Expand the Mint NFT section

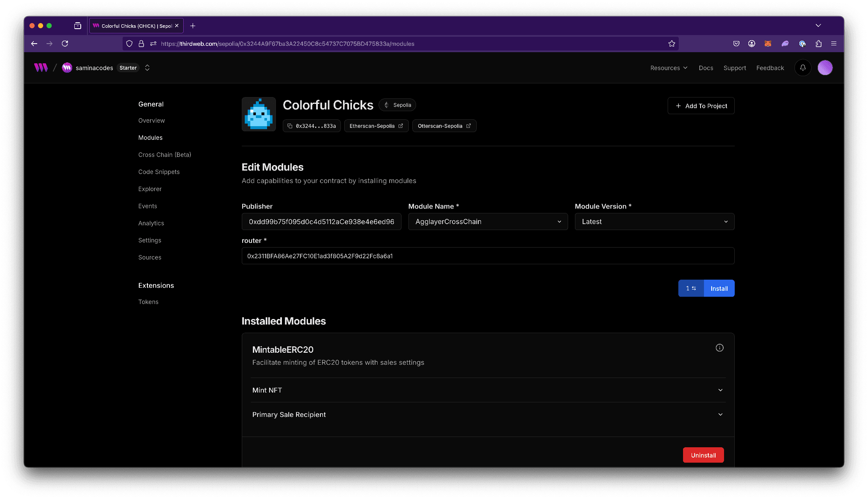coord(488,390)
